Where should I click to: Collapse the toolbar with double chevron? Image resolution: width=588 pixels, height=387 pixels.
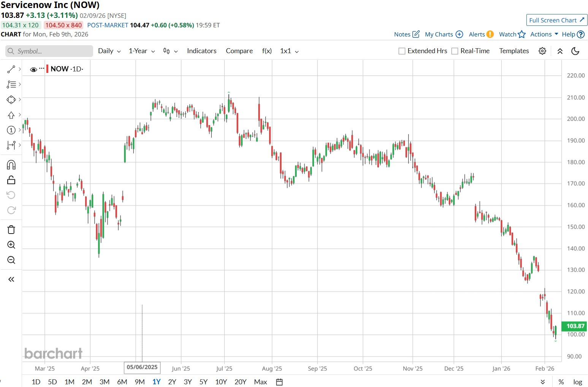[560, 51]
